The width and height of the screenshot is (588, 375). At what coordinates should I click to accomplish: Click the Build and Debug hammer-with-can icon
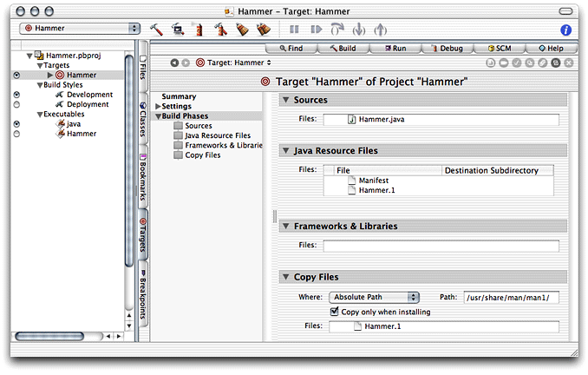(220, 30)
